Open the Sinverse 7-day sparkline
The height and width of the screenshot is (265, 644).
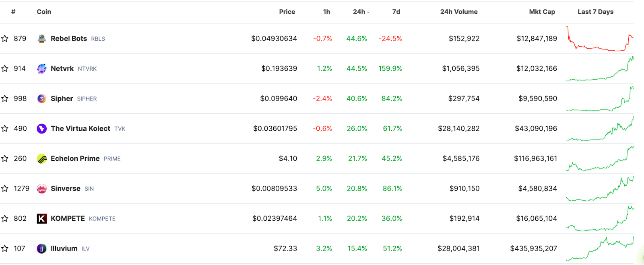pos(600,189)
